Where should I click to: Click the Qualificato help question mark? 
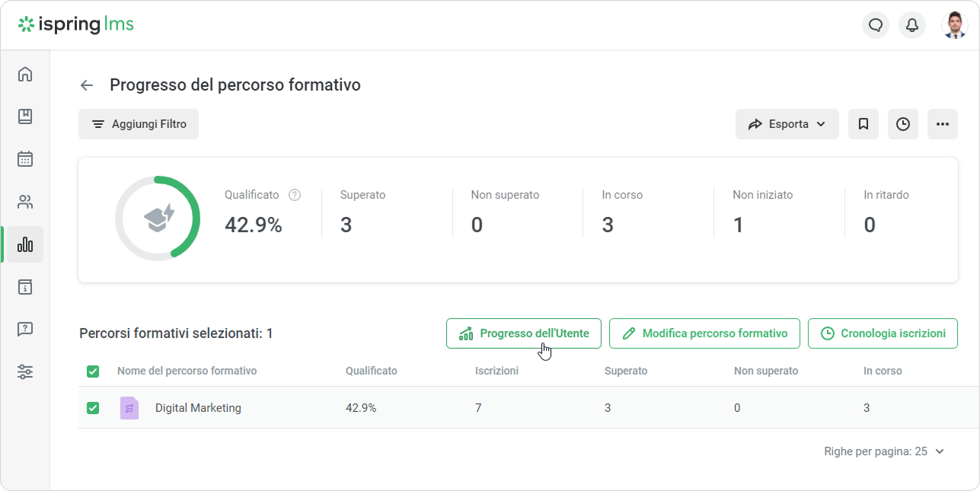pos(295,195)
